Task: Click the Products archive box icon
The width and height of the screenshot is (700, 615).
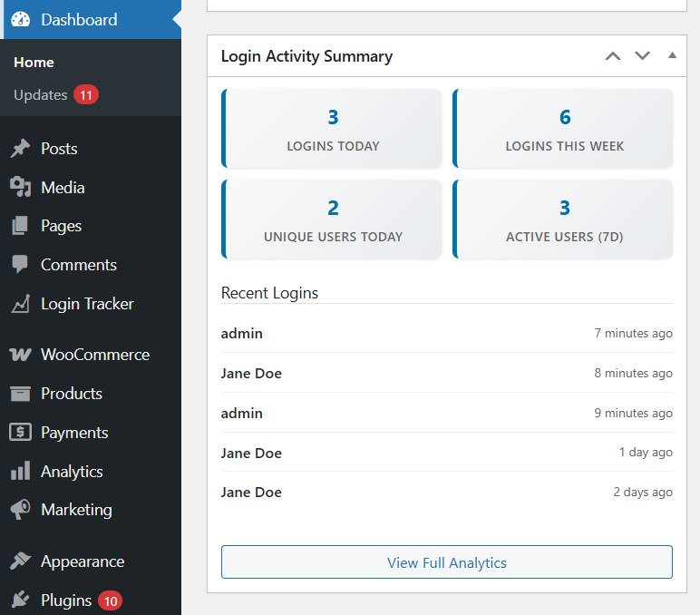Action: (20, 394)
